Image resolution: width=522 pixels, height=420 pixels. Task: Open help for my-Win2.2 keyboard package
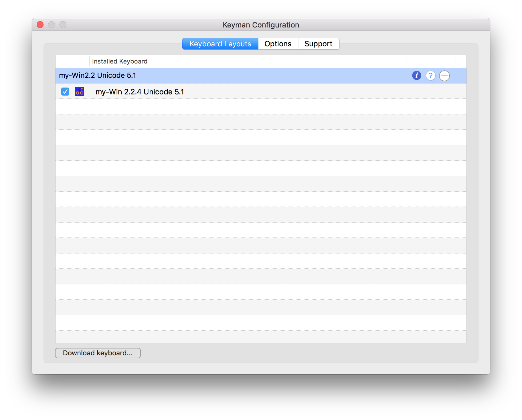[x=430, y=76]
